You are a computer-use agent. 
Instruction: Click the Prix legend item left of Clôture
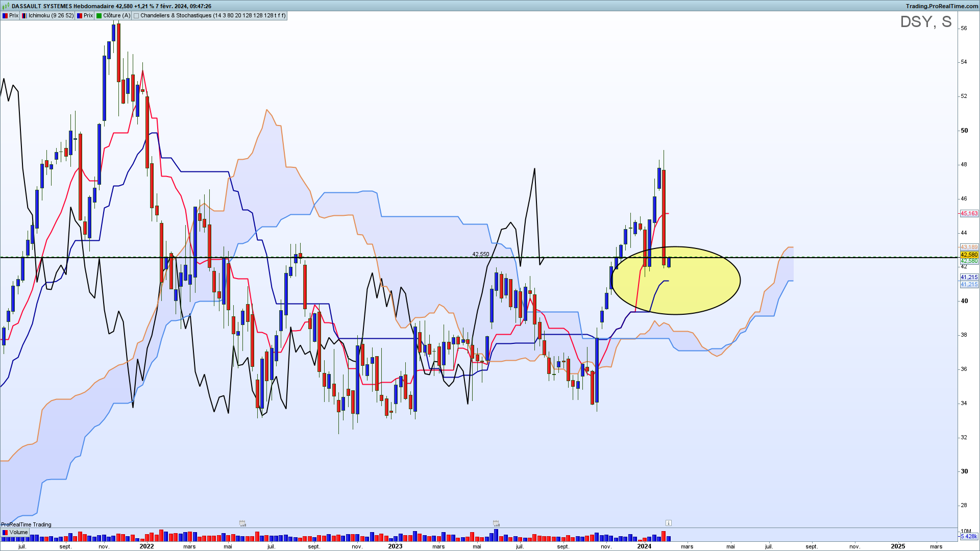pos(85,16)
